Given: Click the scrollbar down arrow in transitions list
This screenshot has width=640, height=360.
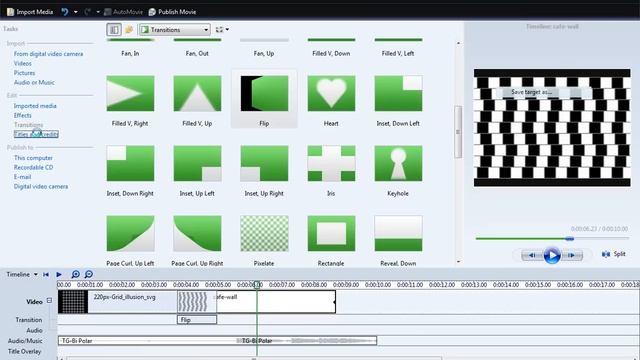Looking at the screenshot, I should point(458,262).
